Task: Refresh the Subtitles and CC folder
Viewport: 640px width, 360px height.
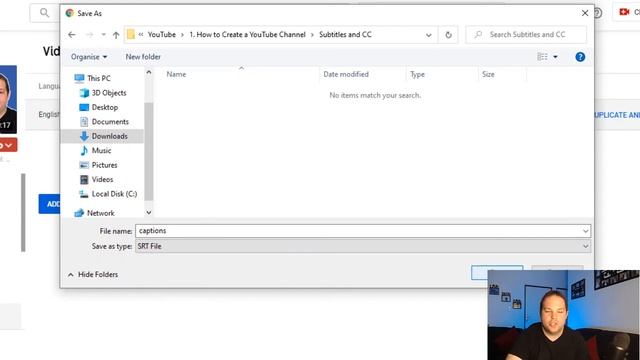Action: click(448, 35)
